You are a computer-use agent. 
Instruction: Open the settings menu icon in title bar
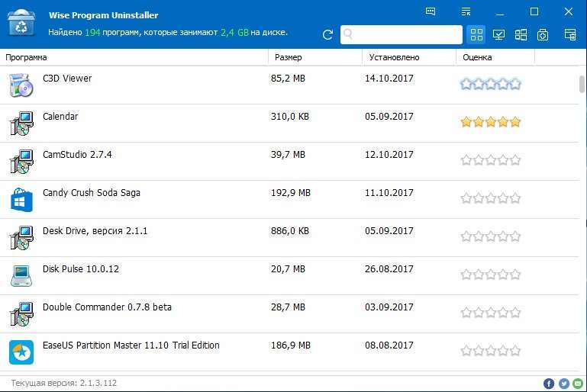pyautogui.click(x=466, y=11)
